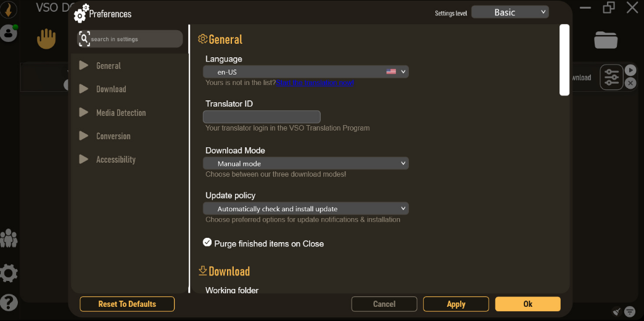This screenshot has height=321, width=644.
Task: Click the 'Choose between our three download modes!' text
Action: pyautogui.click(x=276, y=174)
